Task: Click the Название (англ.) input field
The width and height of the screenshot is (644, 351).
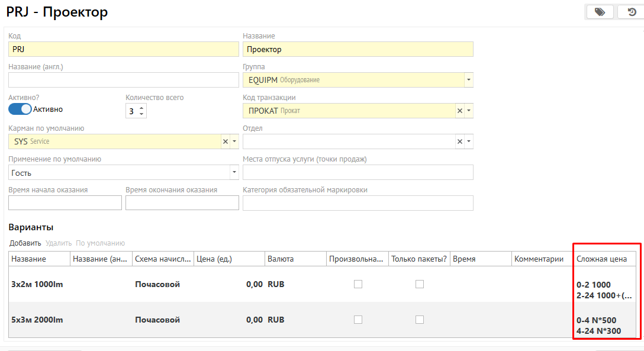Action: click(123, 80)
